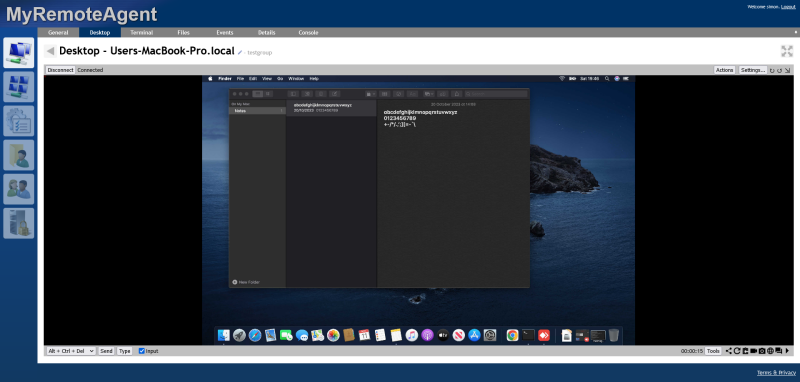The height and width of the screenshot is (382, 800).
Task: Open the Settings... dropdown button
Action: [x=753, y=70]
